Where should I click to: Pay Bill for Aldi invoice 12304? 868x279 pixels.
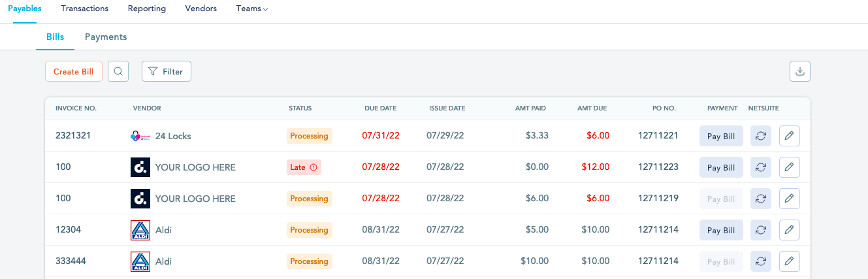721,230
